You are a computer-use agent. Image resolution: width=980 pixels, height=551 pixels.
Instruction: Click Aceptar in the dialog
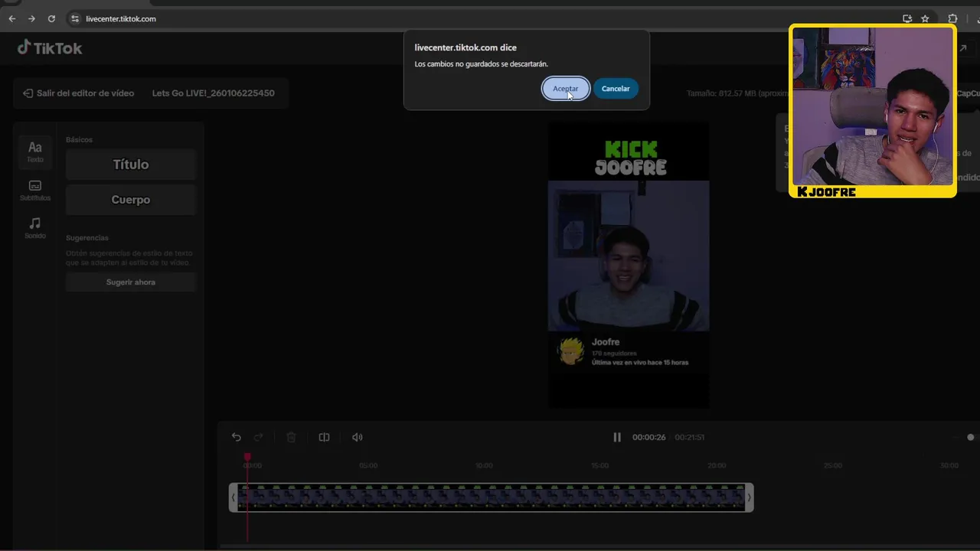(566, 89)
